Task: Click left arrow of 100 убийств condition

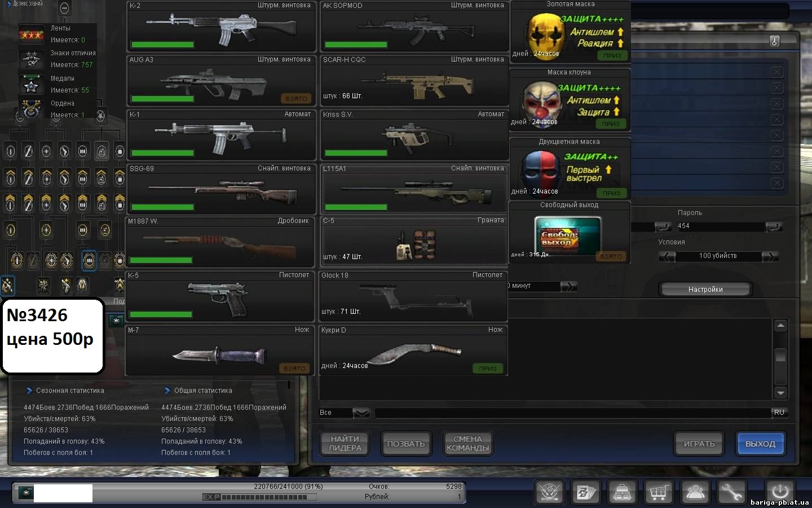Action: [x=667, y=256]
